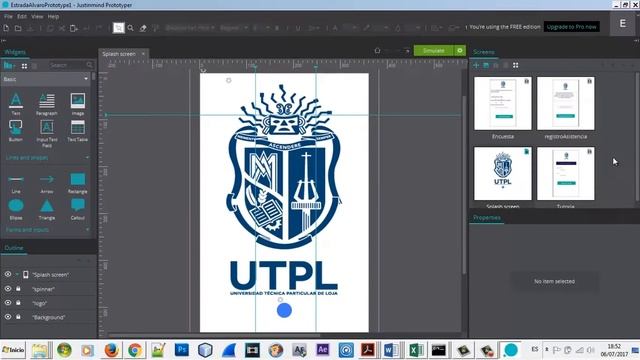The width and height of the screenshot is (640, 360).
Task: Open the Help menu
Action: coord(53,17)
